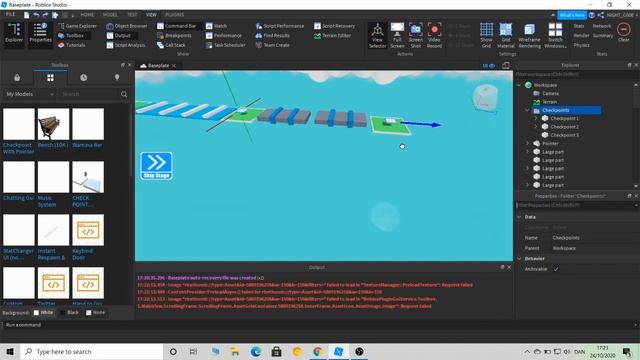Collapse the Data properties section
Image resolution: width=640 pixels, height=360 pixels.
520,217
